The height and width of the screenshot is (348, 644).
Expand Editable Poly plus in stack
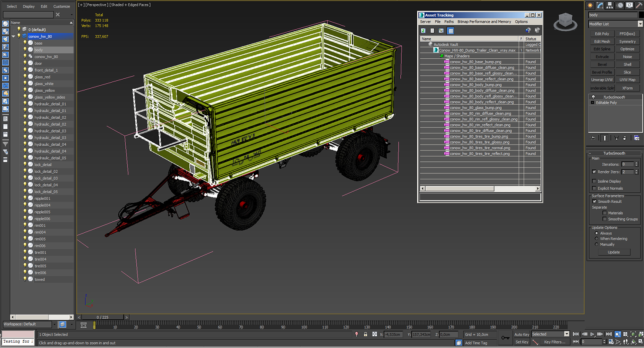point(592,103)
